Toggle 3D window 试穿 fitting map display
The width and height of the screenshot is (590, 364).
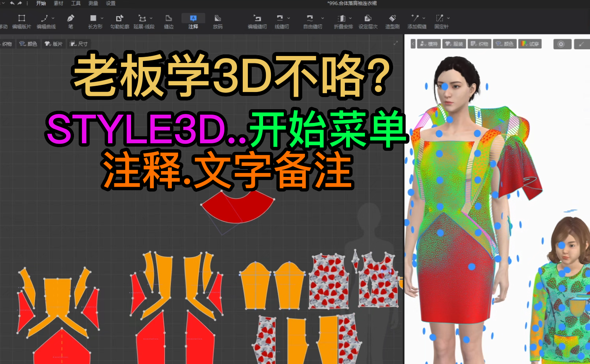coord(530,44)
